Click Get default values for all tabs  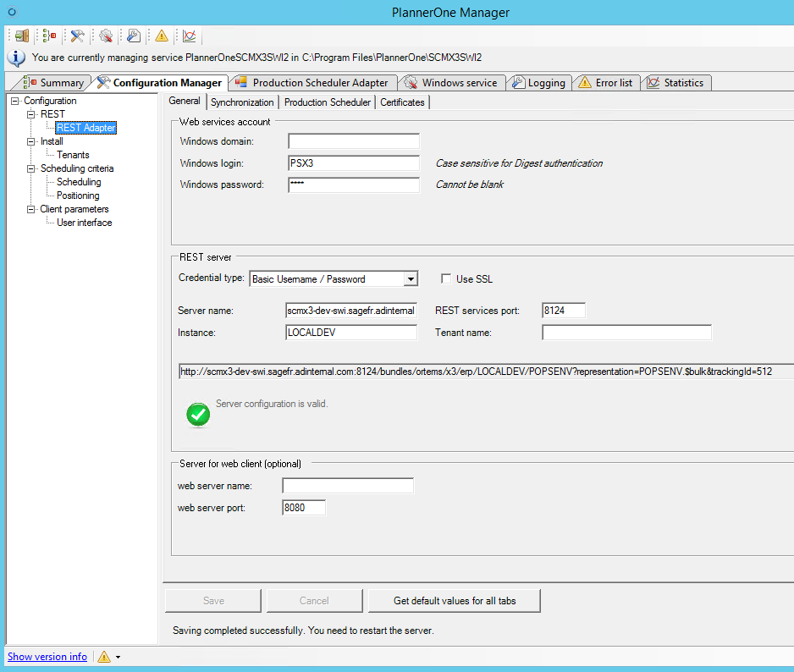coord(455,601)
